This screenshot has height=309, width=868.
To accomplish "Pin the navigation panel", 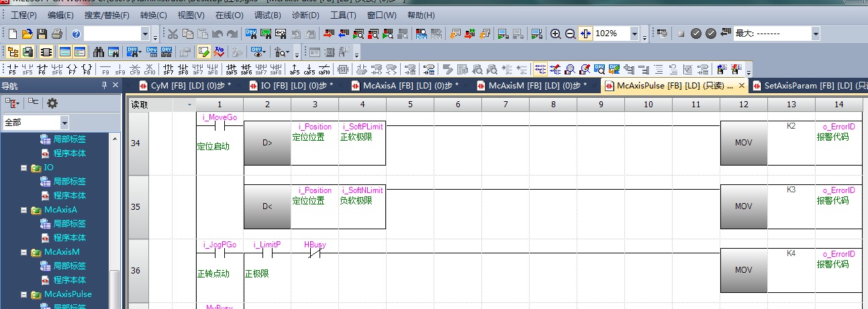I will point(104,85).
